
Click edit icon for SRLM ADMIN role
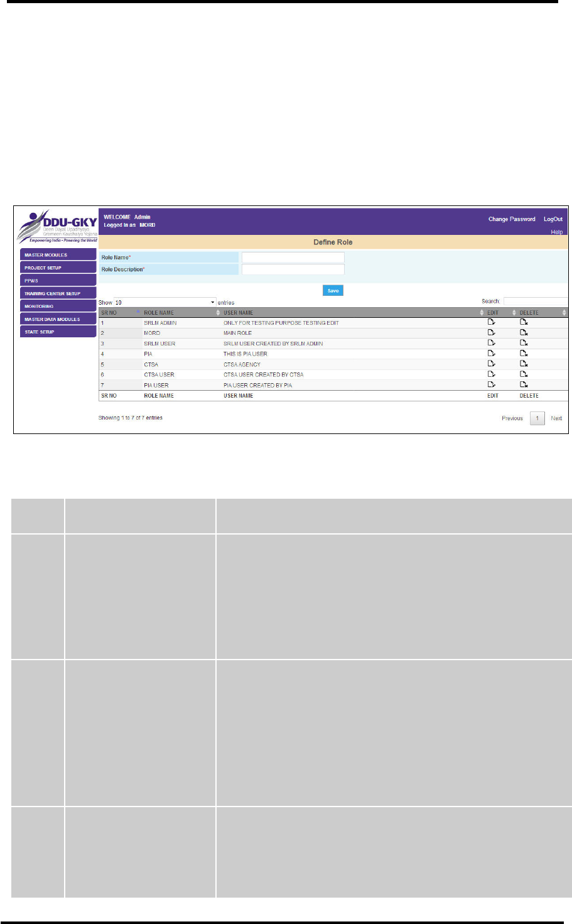click(492, 322)
